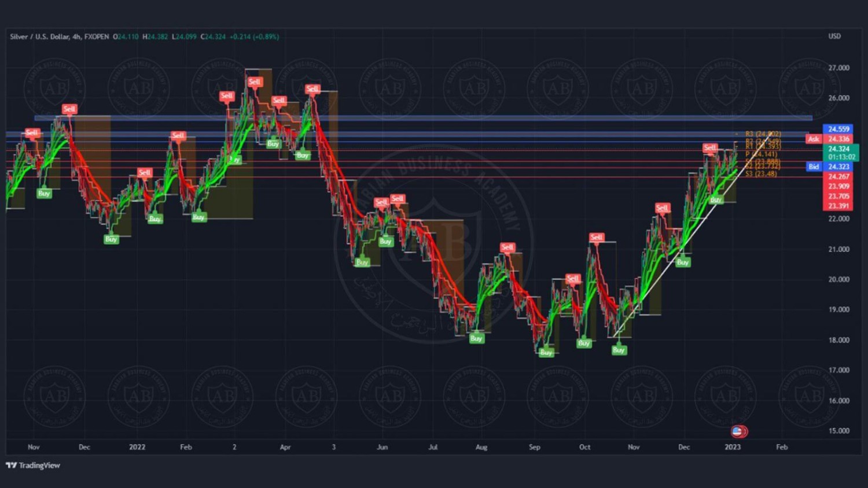Image resolution: width=868 pixels, height=488 pixels.
Task: Click the Sep label on time axis
Action: [534, 447]
